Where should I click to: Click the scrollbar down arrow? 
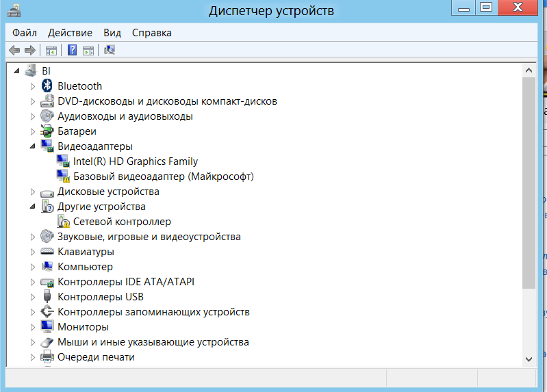[529, 358]
